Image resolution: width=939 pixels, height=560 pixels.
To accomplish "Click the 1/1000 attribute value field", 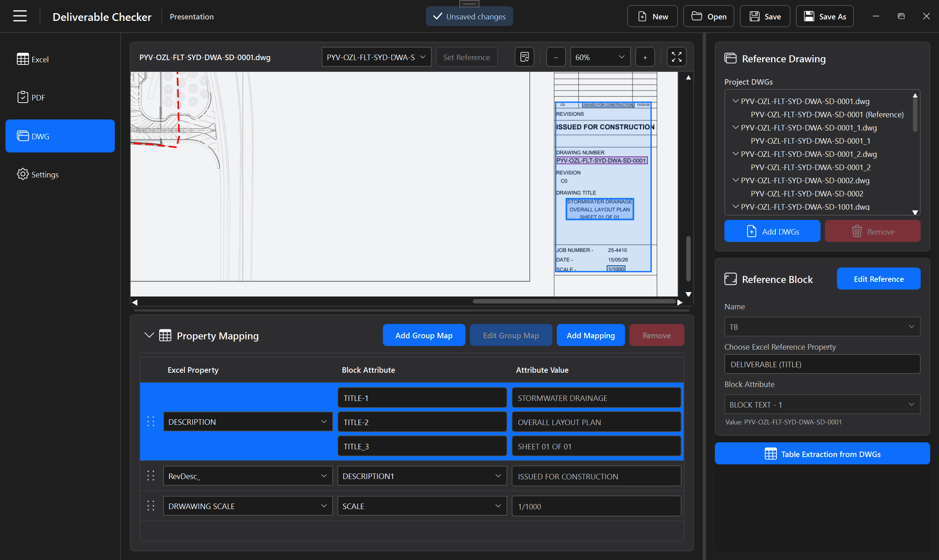I will tap(596, 506).
